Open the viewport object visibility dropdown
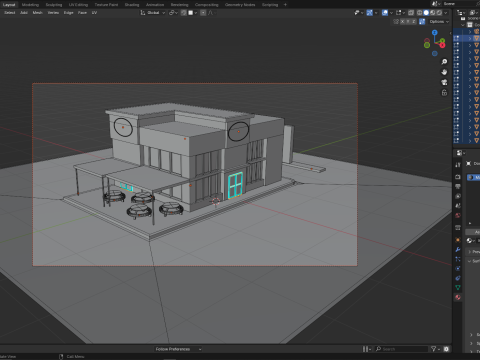Viewport: 480px width, 360px height. tap(359, 13)
